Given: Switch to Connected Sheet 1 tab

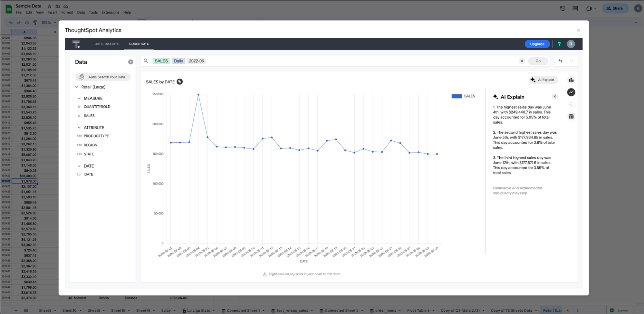Looking at the screenshot, I should click(x=243, y=311).
